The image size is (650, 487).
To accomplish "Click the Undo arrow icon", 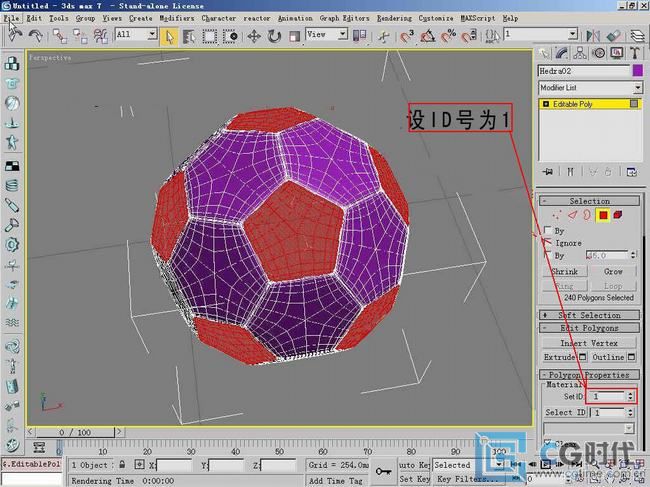I will click(15, 36).
